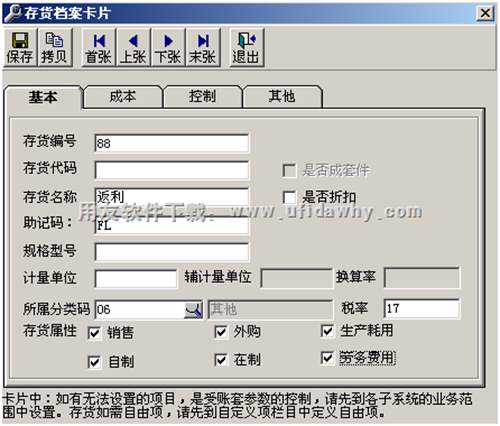Viewport: 500px width, 426px height.
Task: Click the 计量单位 input field
Action: 136,279
